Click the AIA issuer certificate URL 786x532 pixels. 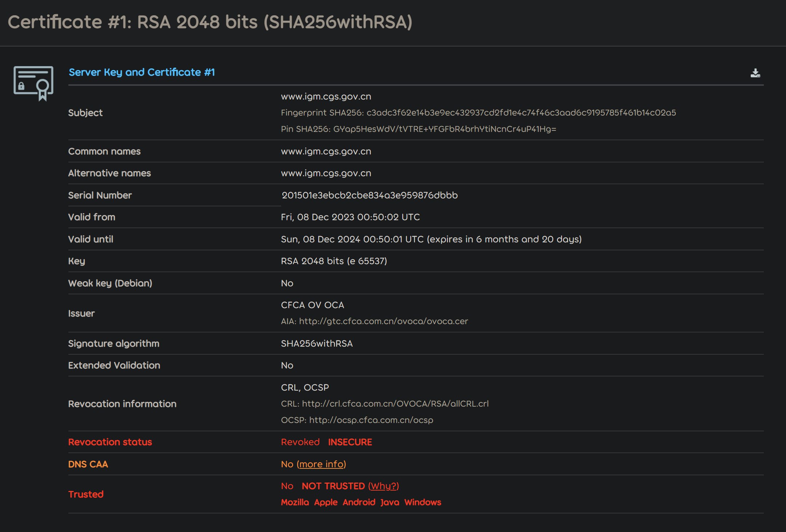(383, 321)
